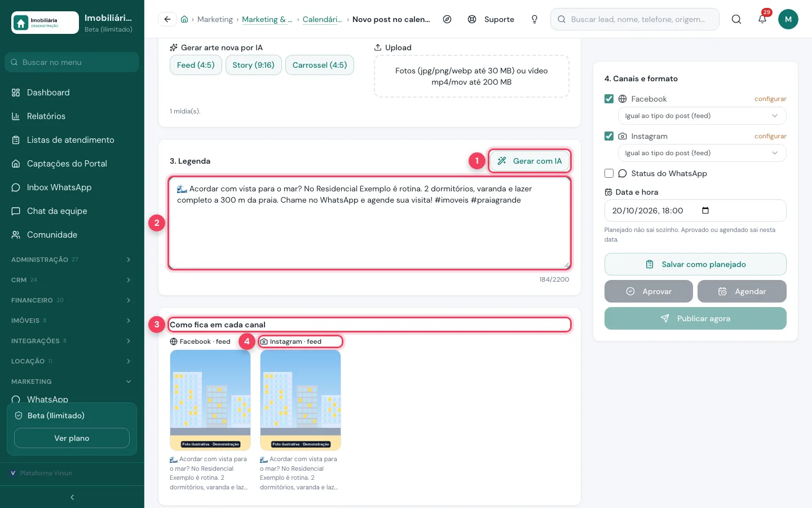Uncheck the Instagram channel checkbox
The width and height of the screenshot is (812, 508).
[x=609, y=136]
